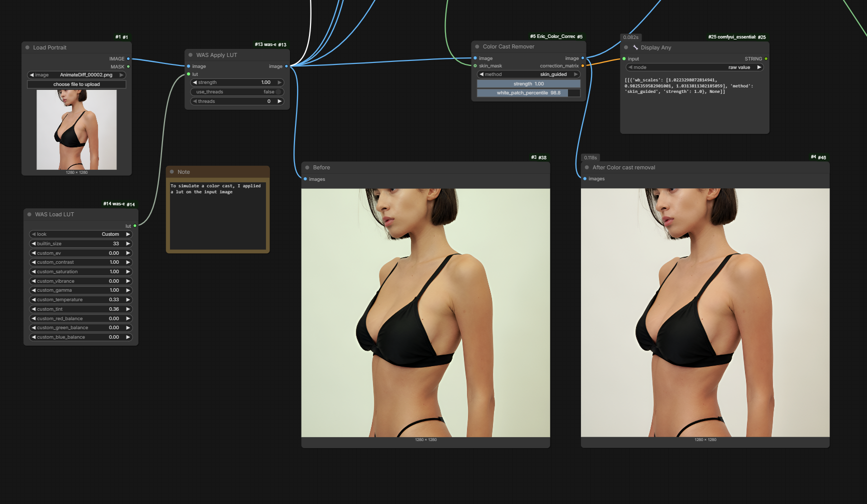Viewport: 867px width, 504px height.
Task: Click the Before preview image
Action: [425, 313]
